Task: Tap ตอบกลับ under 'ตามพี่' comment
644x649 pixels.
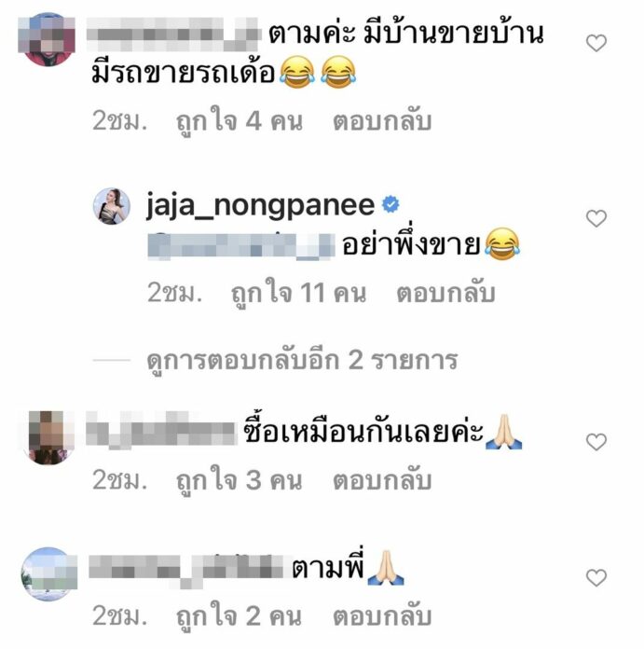Action: tap(382, 615)
